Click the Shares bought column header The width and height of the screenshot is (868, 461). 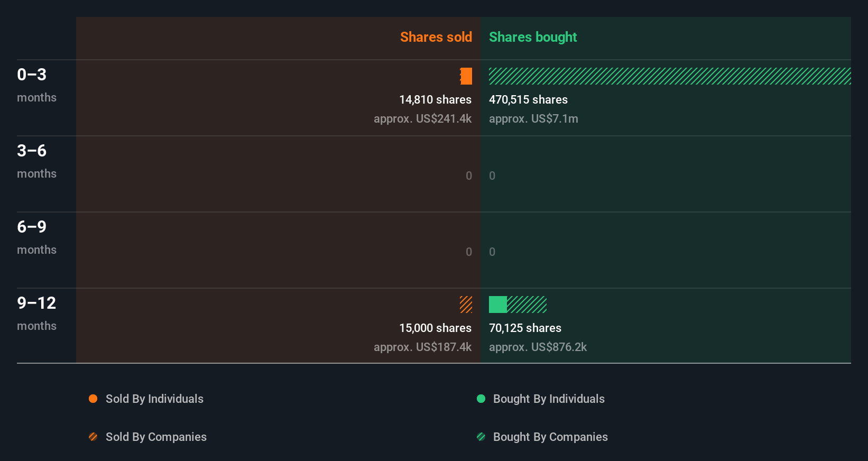pos(533,37)
